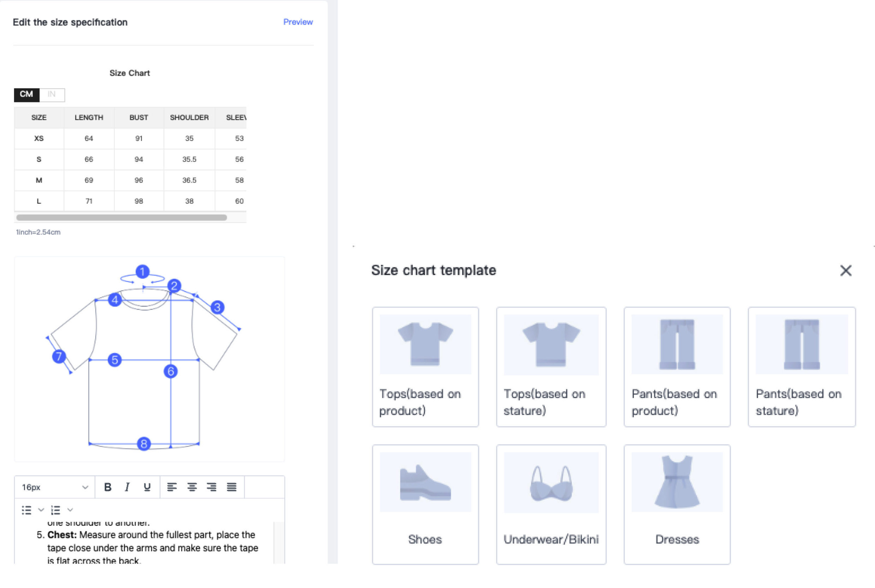The width and height of the screenshot is (875, 588).
Task: Toggle bold formatting
Action: (108, 487)
